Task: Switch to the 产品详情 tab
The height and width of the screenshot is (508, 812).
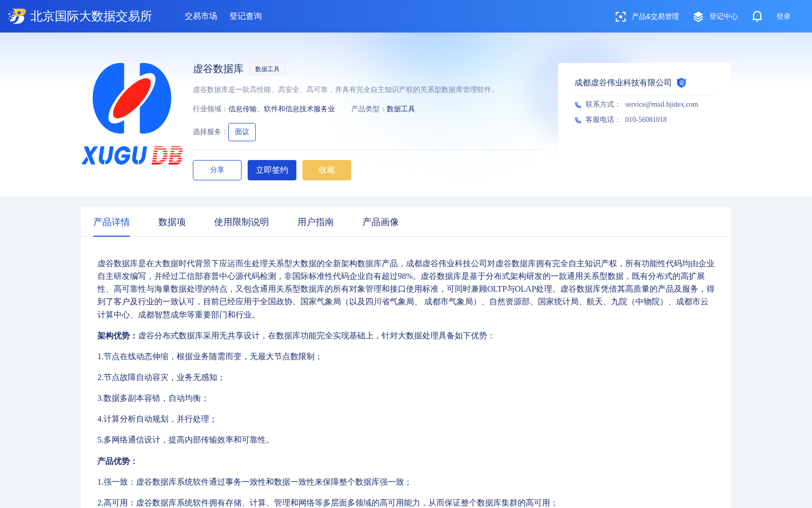Action: click(x=112, y=222)
